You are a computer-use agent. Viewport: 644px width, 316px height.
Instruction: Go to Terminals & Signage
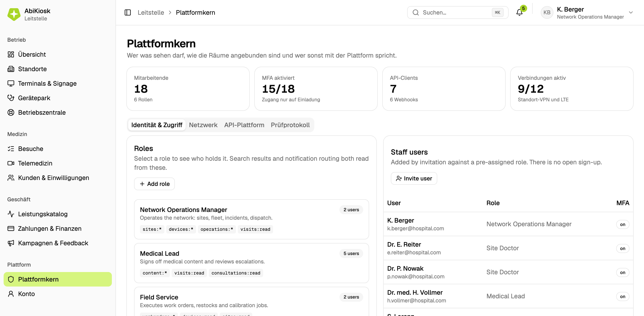pyautogui.click(x=58, y=83)
